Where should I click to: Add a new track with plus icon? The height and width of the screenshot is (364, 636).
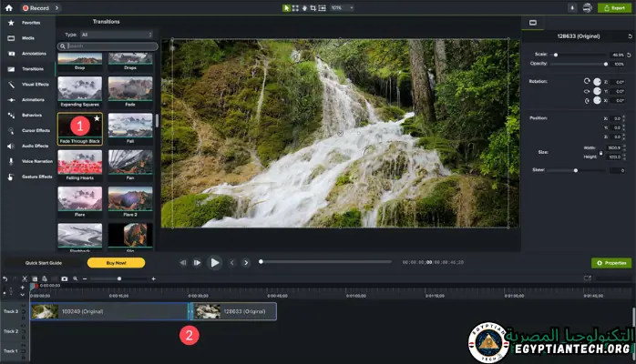[x=22, y=288]
